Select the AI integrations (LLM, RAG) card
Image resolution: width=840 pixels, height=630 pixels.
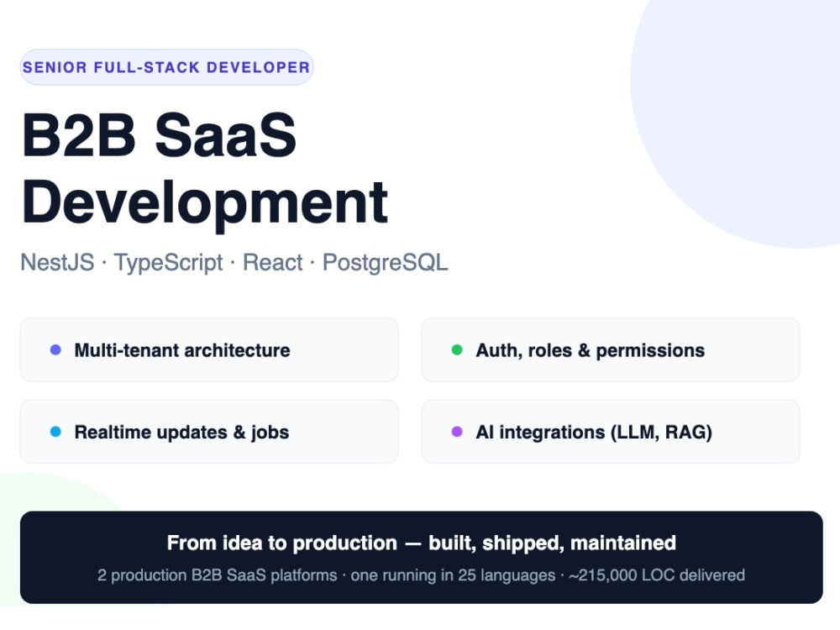coord(611,432)
